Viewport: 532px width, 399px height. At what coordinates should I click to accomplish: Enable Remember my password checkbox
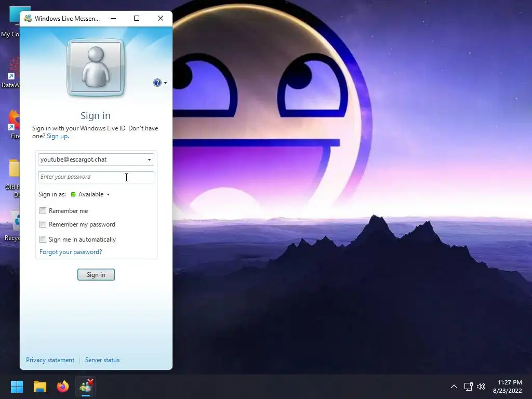(43, 224)
